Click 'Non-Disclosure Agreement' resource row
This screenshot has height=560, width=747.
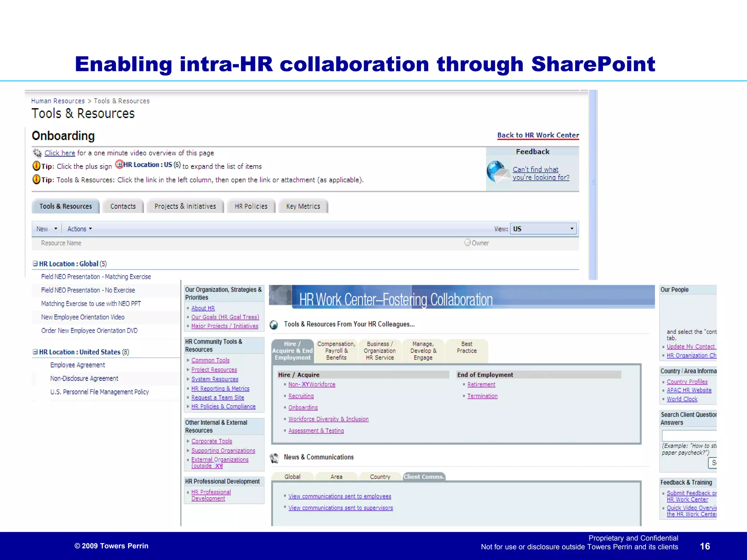pos(84,378)
